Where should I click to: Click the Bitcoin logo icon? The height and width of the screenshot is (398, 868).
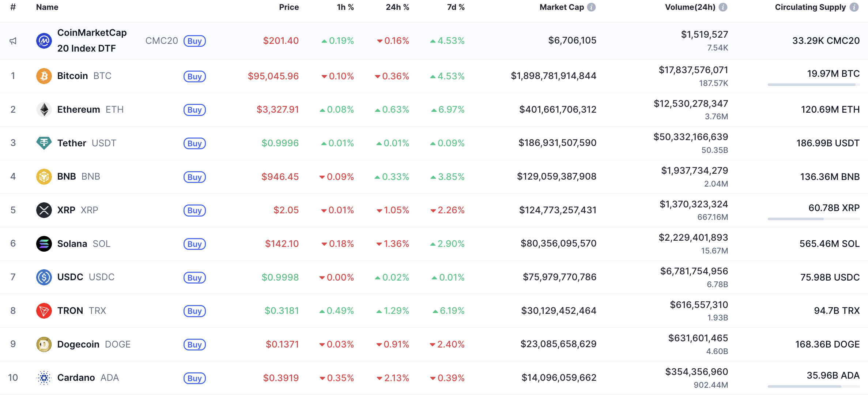[44, 76]
